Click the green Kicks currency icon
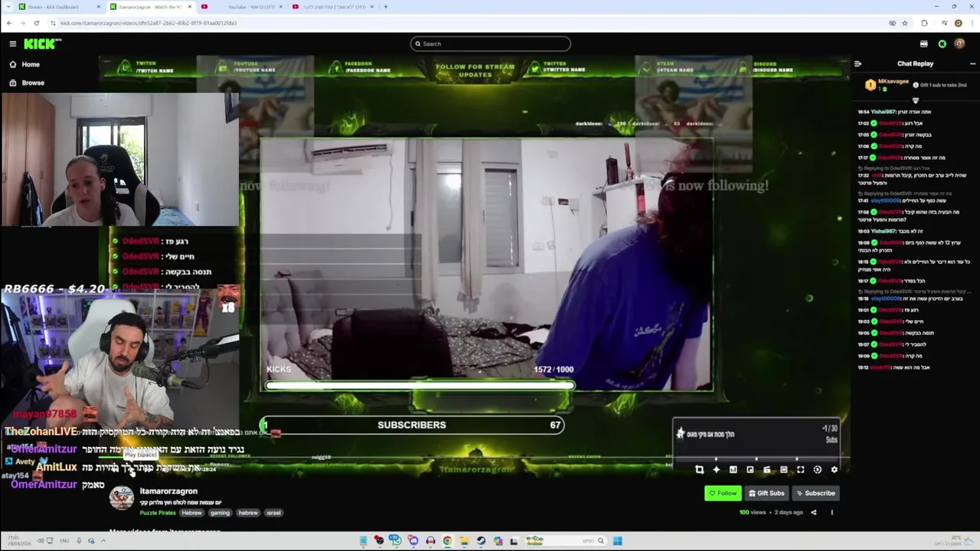This screenshot has width=980, height=551. point(942,44)
